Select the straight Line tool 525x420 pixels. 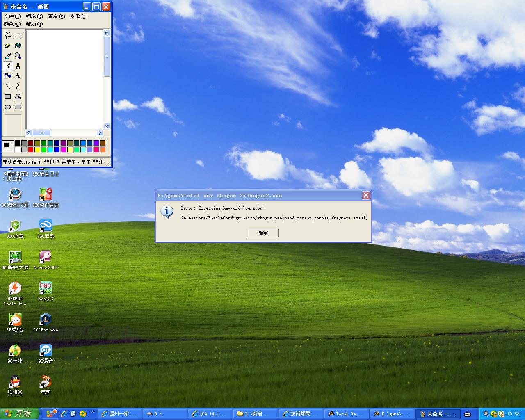(x=7, y=87)
